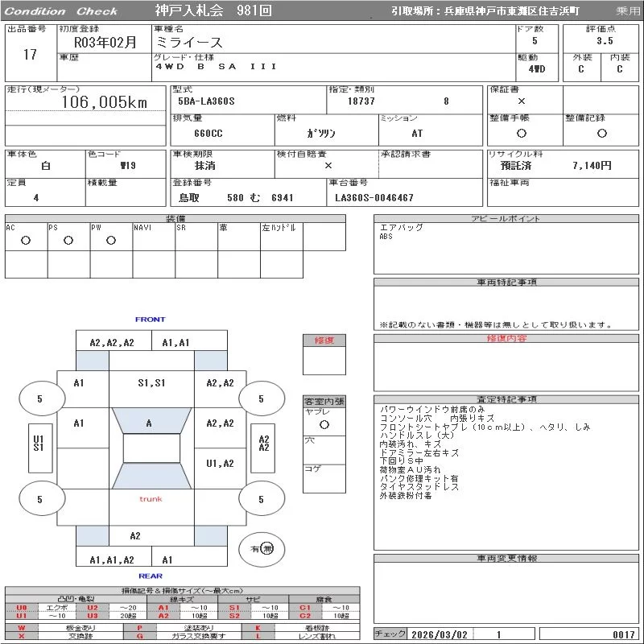Screen dimensions: 644x644
Task: Select the note '外装鉄粉付着'
Action: point(406,496)
